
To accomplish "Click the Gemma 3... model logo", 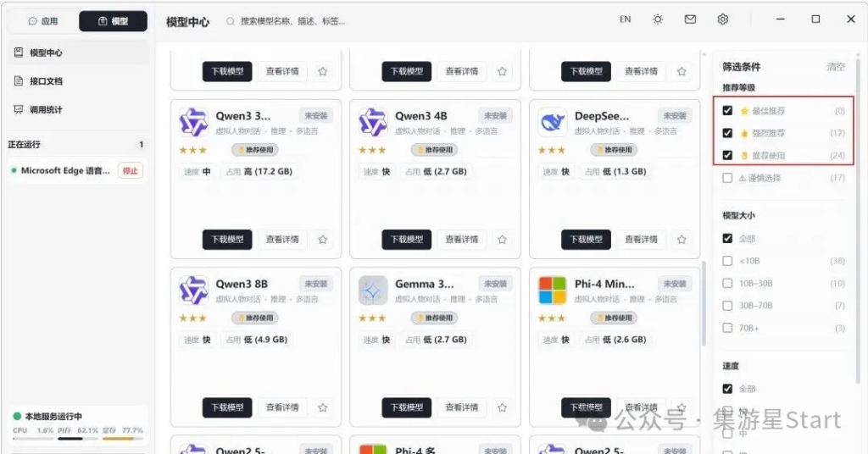I will (373, 291).
